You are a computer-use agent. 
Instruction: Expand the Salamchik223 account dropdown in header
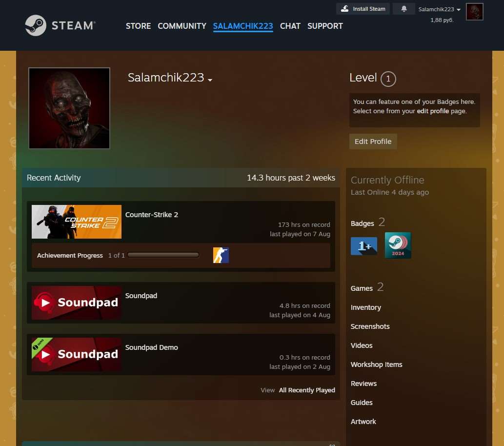pos(440,9)
